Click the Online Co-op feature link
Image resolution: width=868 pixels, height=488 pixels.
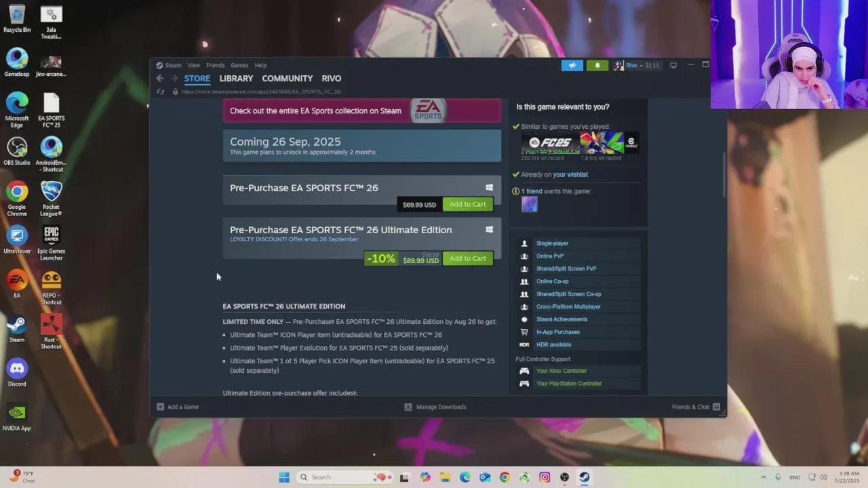(553, 281)
